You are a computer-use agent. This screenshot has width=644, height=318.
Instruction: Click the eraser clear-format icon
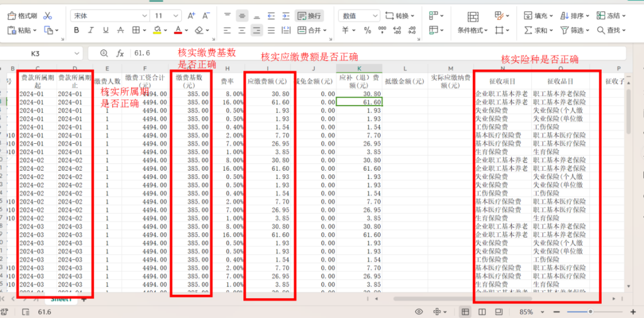[x=199, y=30]
